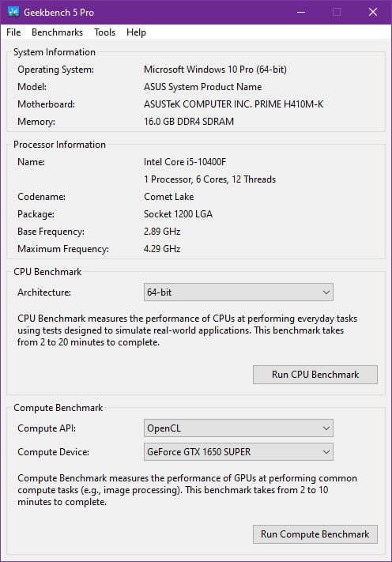Click the maximum frequency value '4.29 GHz'
Viewport: 392px width, 562px height.
(x=162, y=249)
